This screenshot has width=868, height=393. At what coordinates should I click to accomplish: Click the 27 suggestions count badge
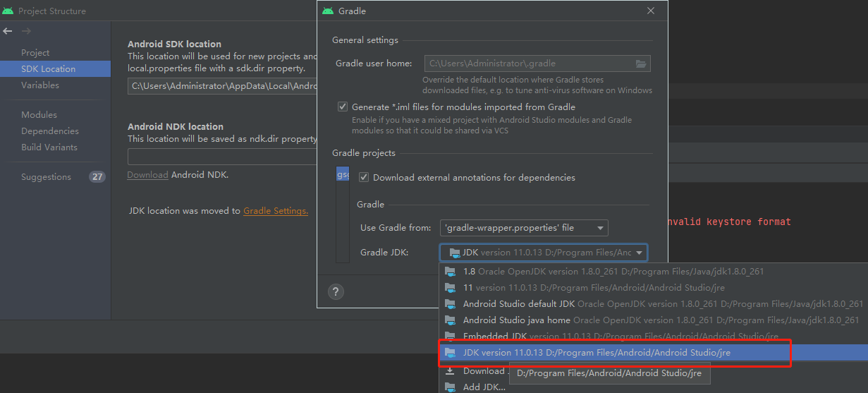(x=97, y=177)
